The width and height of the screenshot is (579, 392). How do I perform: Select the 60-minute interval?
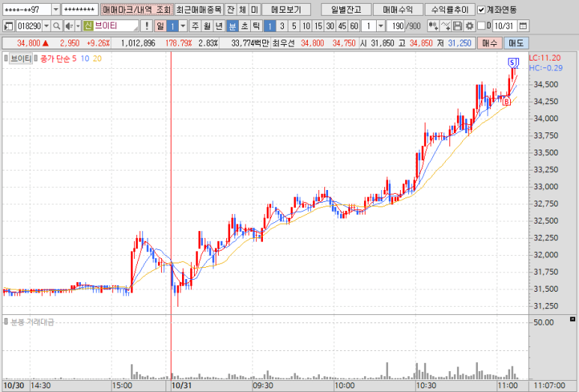tap(354, 26)
